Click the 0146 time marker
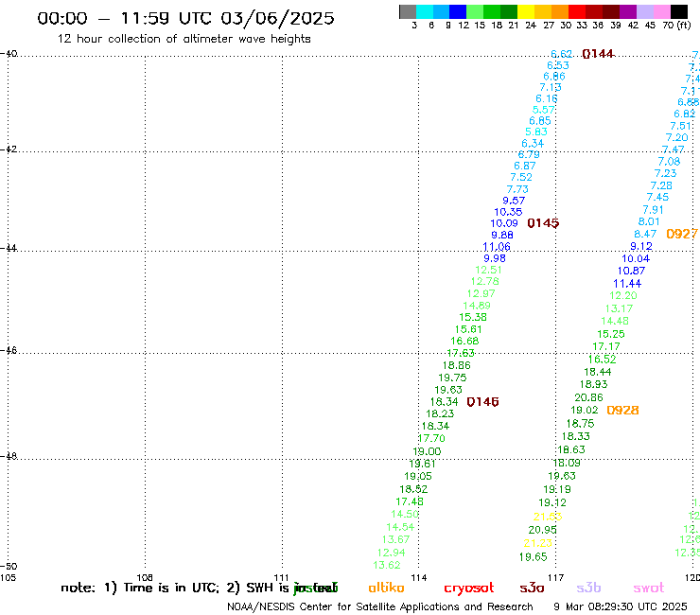This screenshot has height=615, width=700. [x=482, y=402]
